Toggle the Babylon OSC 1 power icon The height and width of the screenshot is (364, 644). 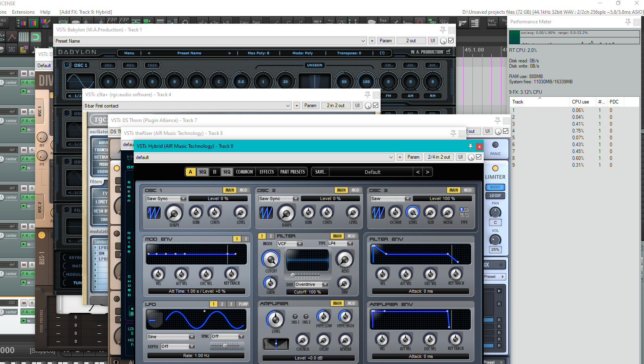click(x=67, y=65)
